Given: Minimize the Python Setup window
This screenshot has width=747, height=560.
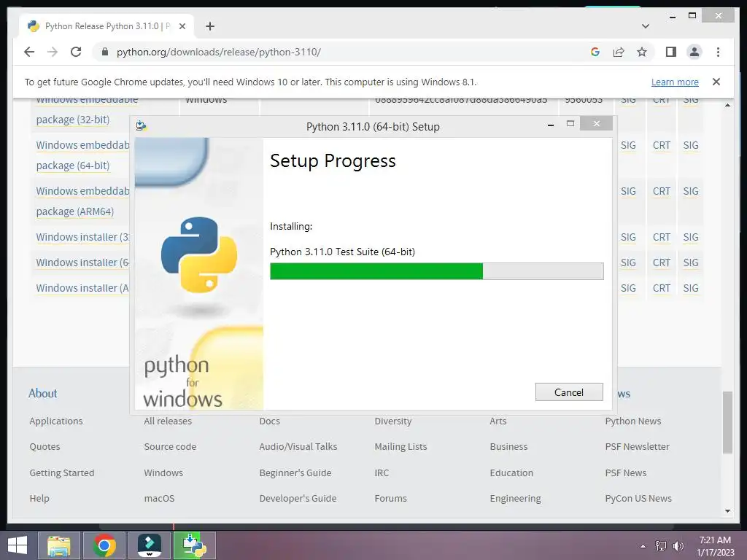Looking at the screenshot, I should tap(551, 125).
